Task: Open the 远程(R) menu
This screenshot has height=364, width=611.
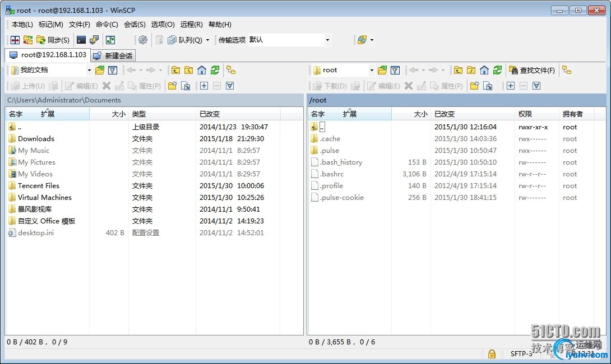Action: [191, 25]
